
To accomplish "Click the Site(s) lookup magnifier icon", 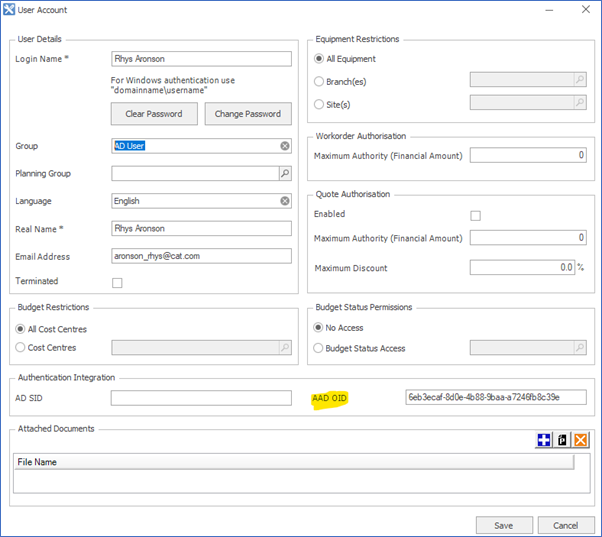I will coord(580,102).
